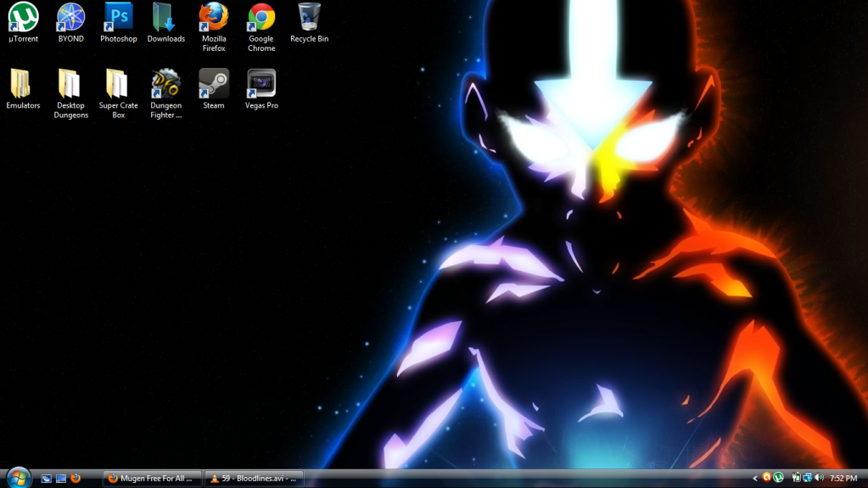Launch Firefox from Quick Launch bar
The height and width of the screenshot is (488, 868).
pyautogui.click(x=76, y=478)
